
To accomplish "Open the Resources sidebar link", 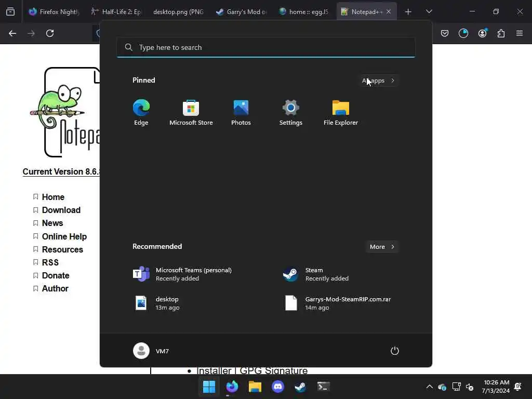I will pyautogui.click(x=62, y=249).
